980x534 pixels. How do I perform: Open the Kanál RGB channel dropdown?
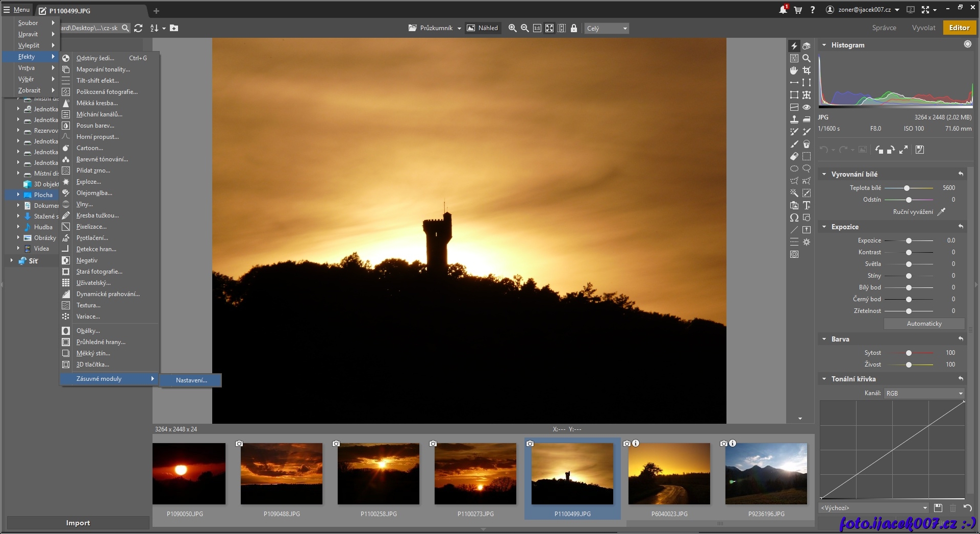(924, 393)
